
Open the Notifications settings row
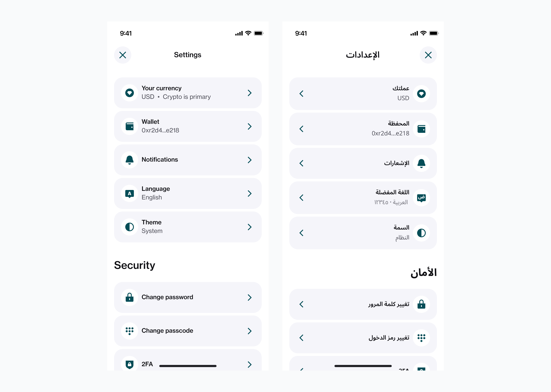(x=188, y=160)
